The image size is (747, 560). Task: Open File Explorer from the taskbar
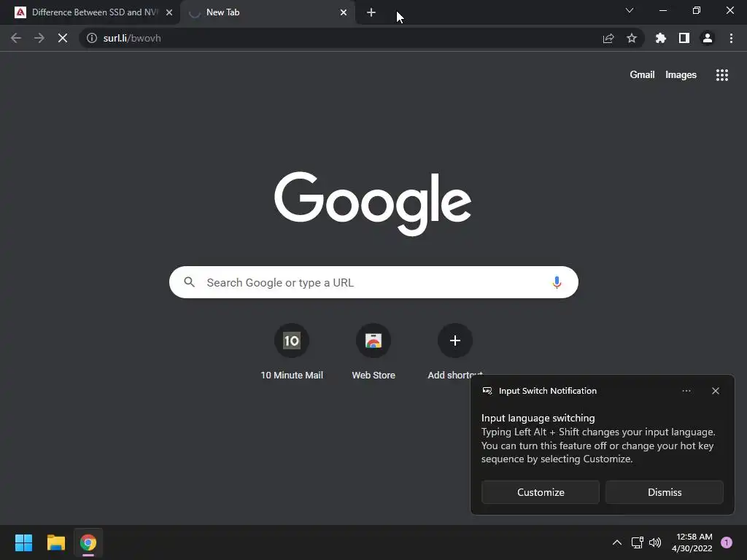[x=55, y=542]
